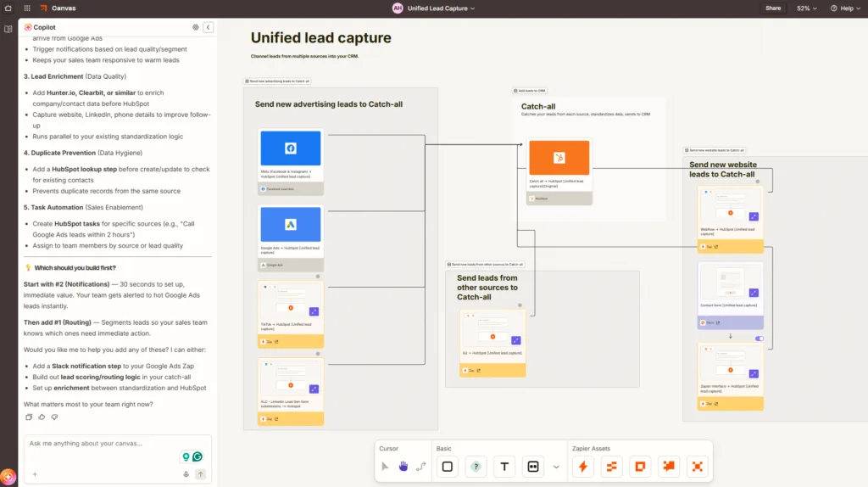Viewport: 868px width, 487px height.
Task: Add the orange expand-arrows Zapier asset
Action: 698,467
